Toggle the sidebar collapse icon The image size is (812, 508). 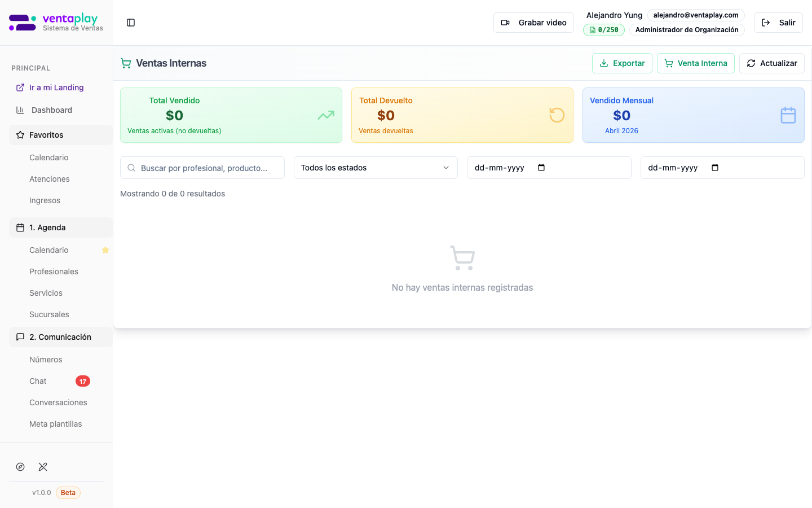[x=131, y=23]
